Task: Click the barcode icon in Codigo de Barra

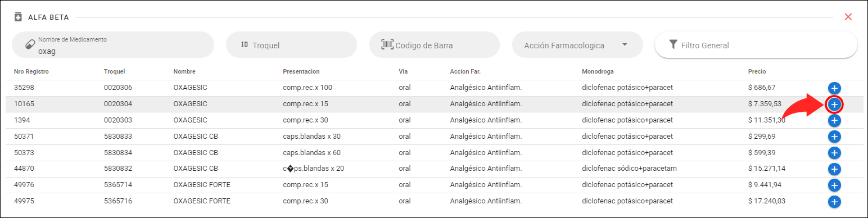Action: tap(387, 45)
